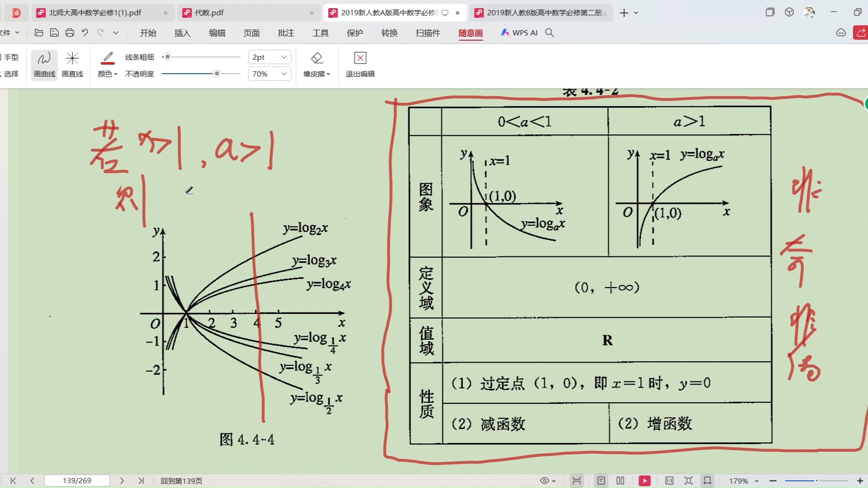Click the cloud sync face icon
Screen dimensions: 868x488
click(x=841, y=33)
